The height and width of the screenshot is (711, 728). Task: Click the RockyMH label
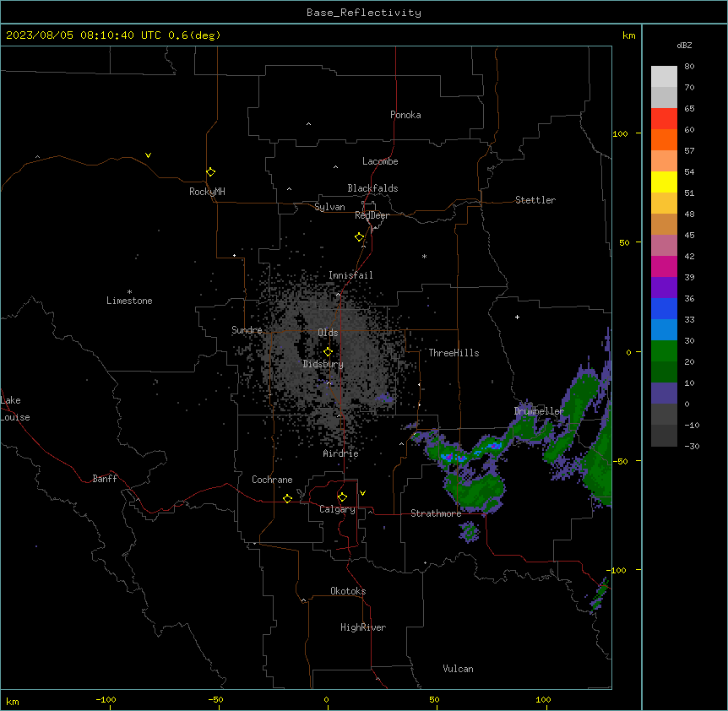pyautogui.click(x=207, y=191)
